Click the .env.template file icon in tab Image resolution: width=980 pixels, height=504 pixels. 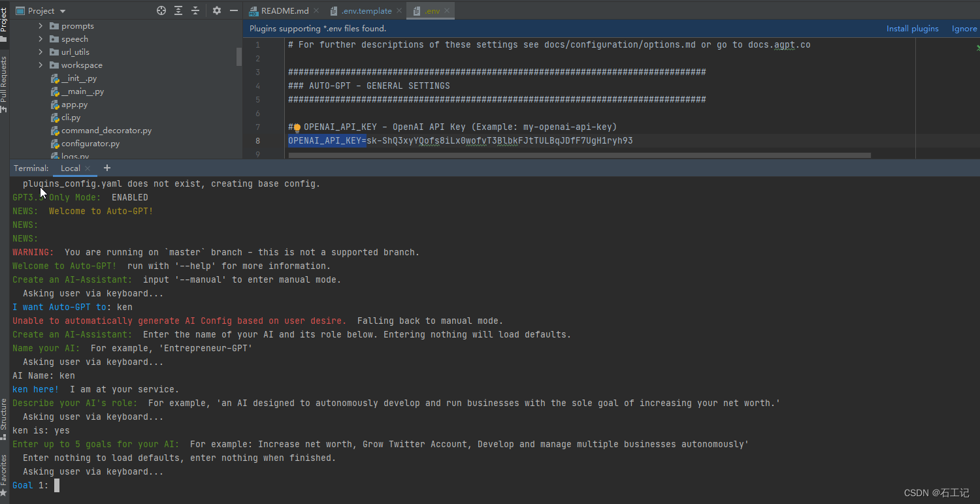[334, 11]
